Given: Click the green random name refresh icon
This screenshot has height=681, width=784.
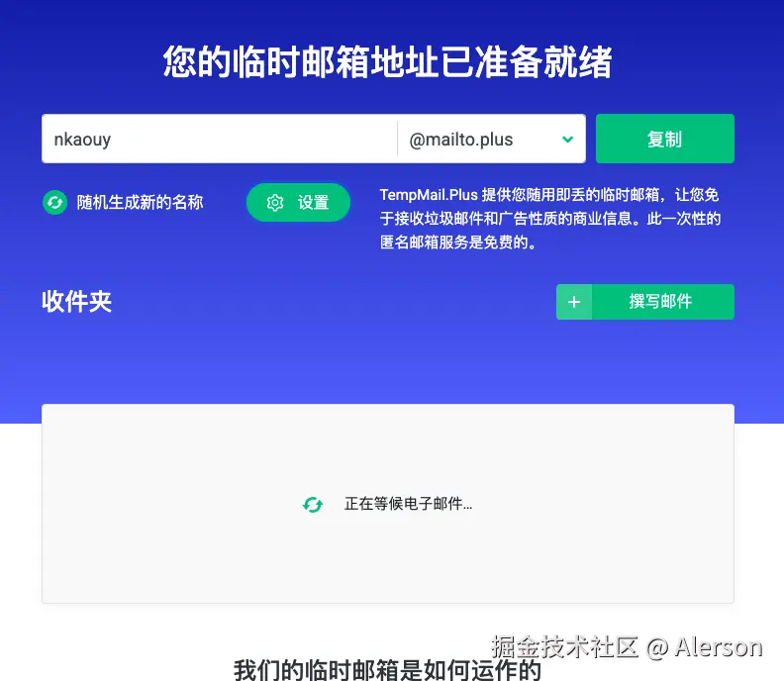Looking at the screenshot, I should tap(55, 203).
